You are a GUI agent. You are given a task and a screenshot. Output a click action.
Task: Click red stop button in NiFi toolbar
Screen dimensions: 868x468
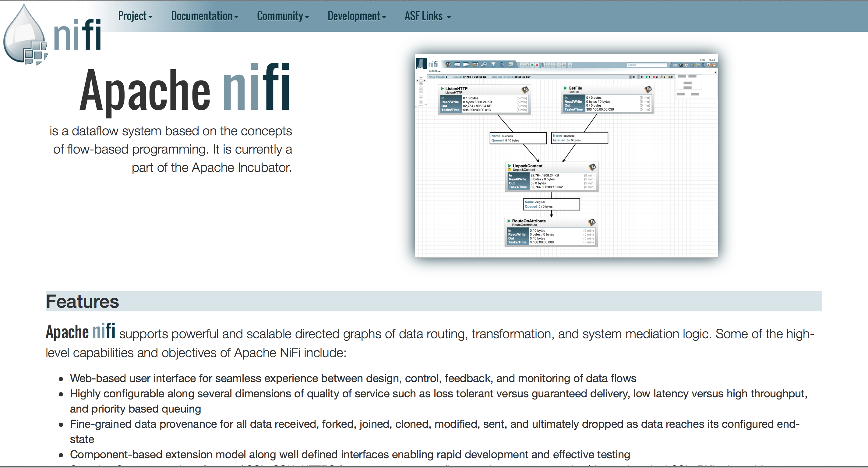click(537, 65)
